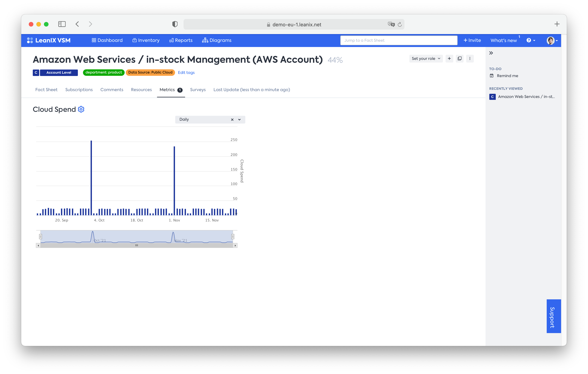The height and width of the screenshot is (374, 588).
Task: Open the Cloud Spend settings gear
Action: [x=81, y=109]
